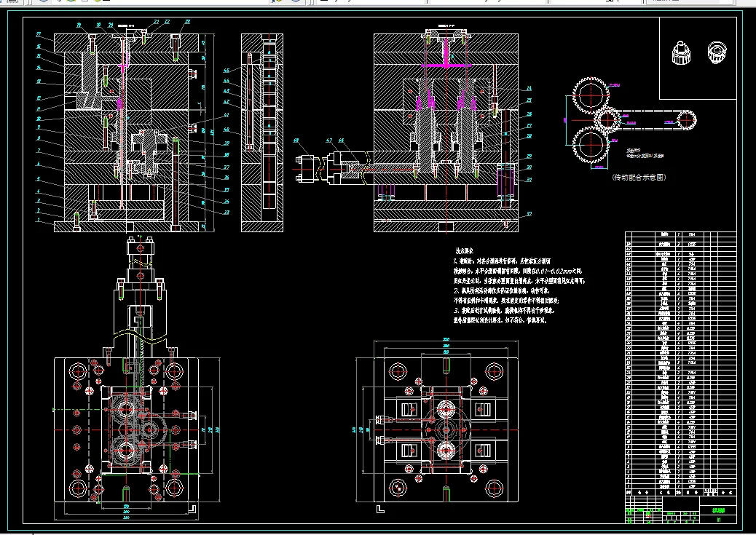Screen dimensions: 756x535
Task: Select the right 3D ring part thumbnail
Action: pyautogui.click(x=717, y=52)
